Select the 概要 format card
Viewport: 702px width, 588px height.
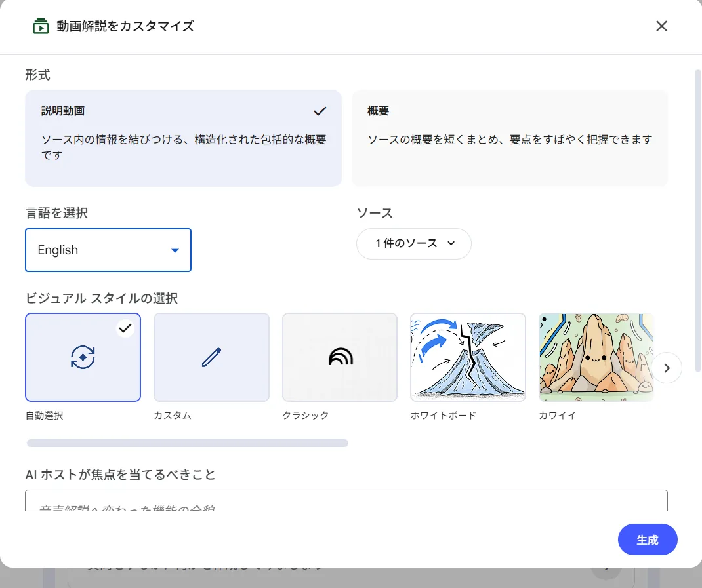click(x=510, y=138)
